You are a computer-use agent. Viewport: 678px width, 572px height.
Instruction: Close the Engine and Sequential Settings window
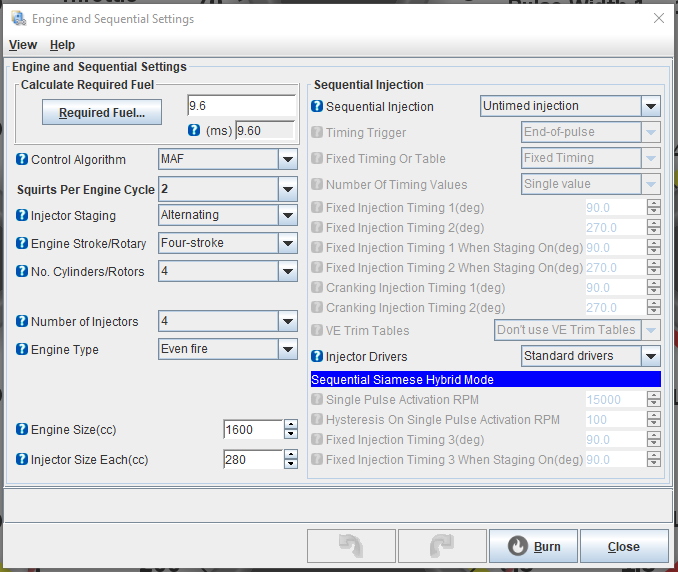click(x=659, y=18)
